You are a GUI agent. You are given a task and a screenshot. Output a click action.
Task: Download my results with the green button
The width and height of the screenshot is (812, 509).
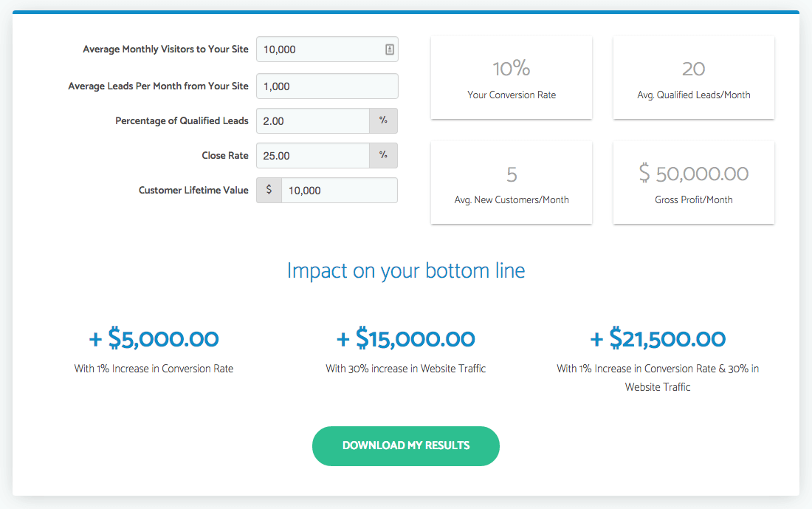(x=406, y=445)
